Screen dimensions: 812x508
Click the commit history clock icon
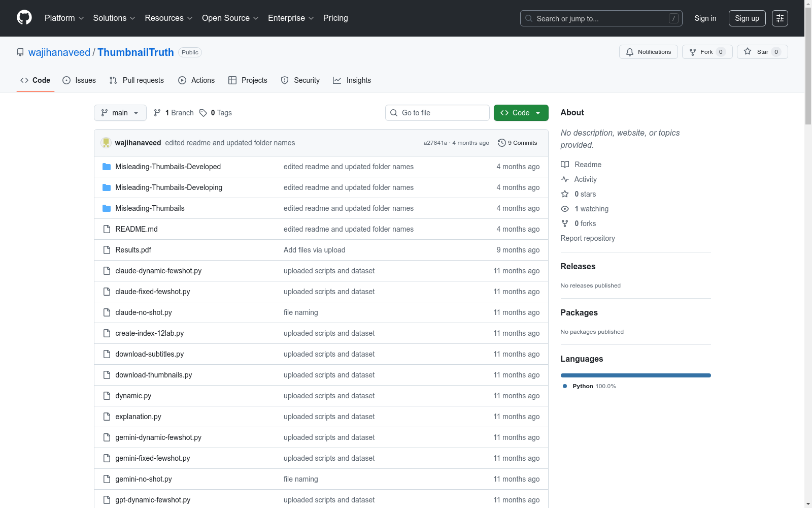tap(502, 143)
